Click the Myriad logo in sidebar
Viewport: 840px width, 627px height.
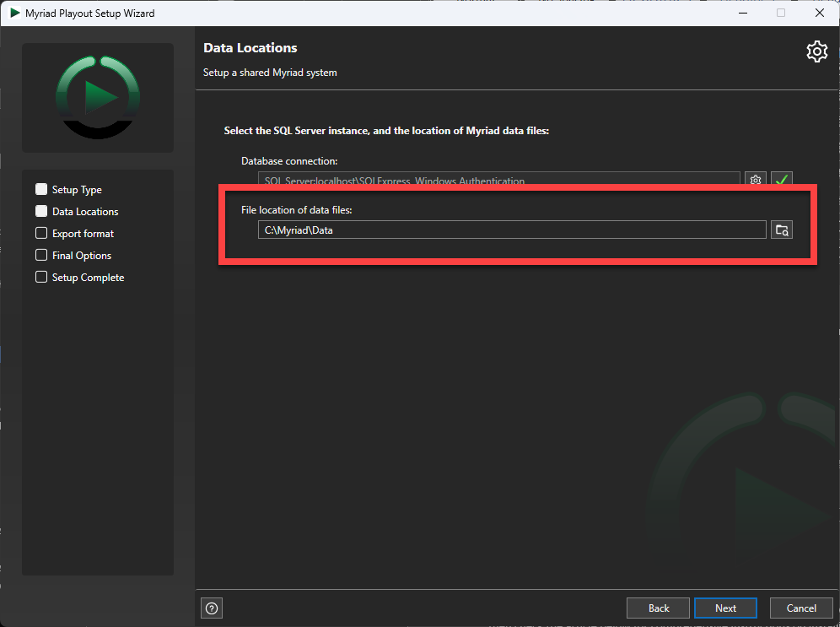click(x=98, y=98)
